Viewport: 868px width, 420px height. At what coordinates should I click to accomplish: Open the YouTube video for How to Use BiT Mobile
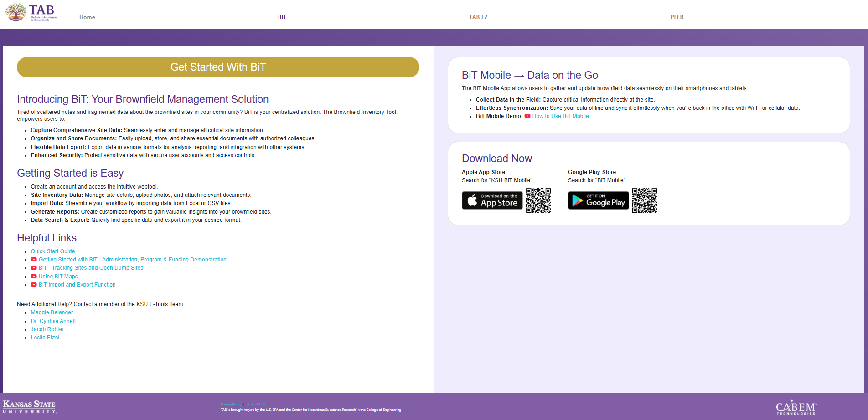tap(560, 116)
